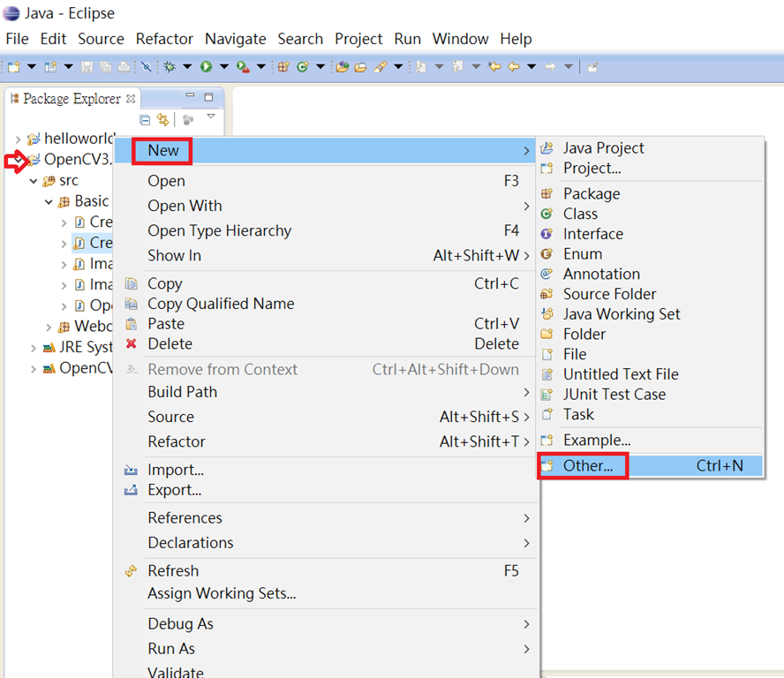Select Open With in context menu
Screen dimensions: 784x678
(x=327, y=206)
